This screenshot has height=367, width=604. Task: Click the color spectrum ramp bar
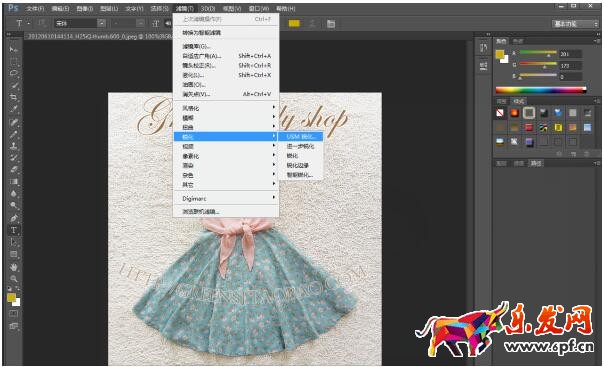pos(541,90)
